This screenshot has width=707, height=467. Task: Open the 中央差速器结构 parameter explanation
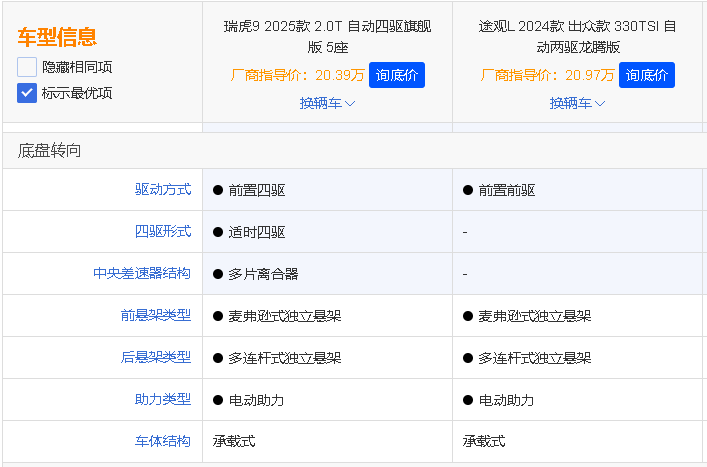[x=142, y=273]
